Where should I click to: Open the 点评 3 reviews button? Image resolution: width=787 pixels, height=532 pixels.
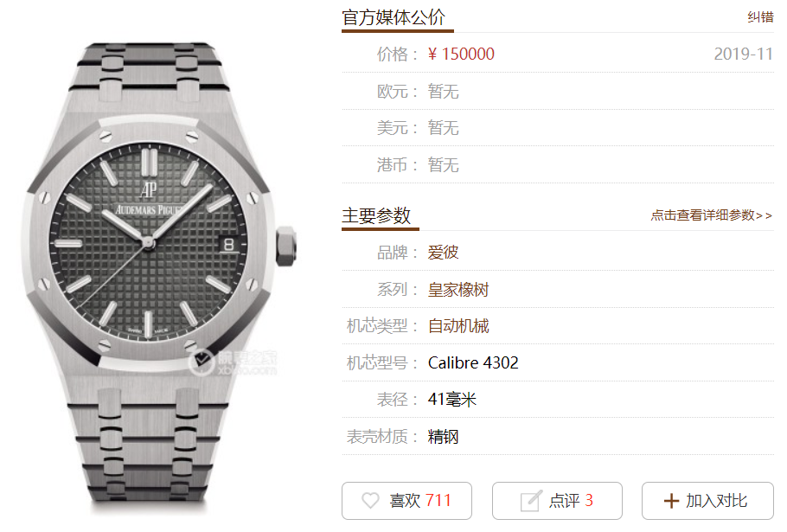pyautogui.click(x=557, y=501)
